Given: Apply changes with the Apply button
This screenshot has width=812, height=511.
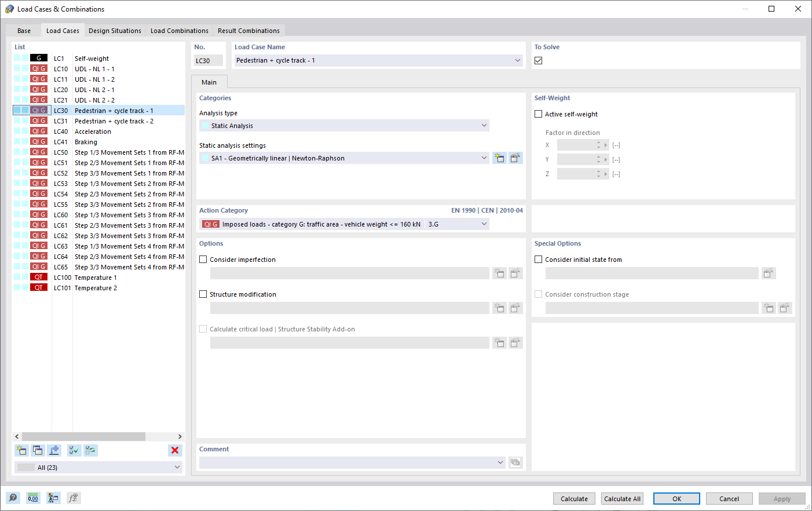Looking at the screenshot, I should coord(782,498).
